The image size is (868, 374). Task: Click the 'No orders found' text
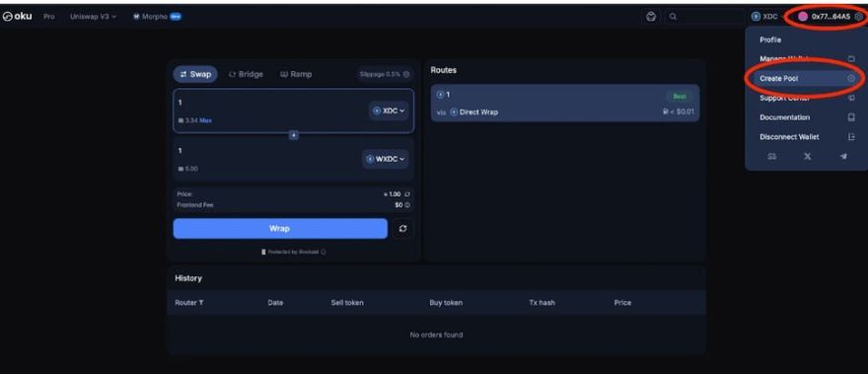point(436,335)
